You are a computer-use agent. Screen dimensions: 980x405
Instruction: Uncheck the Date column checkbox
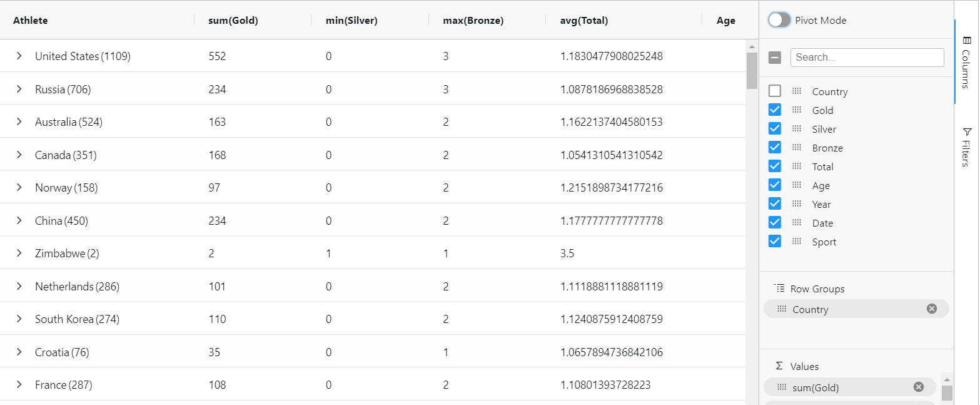coord(774,222)
